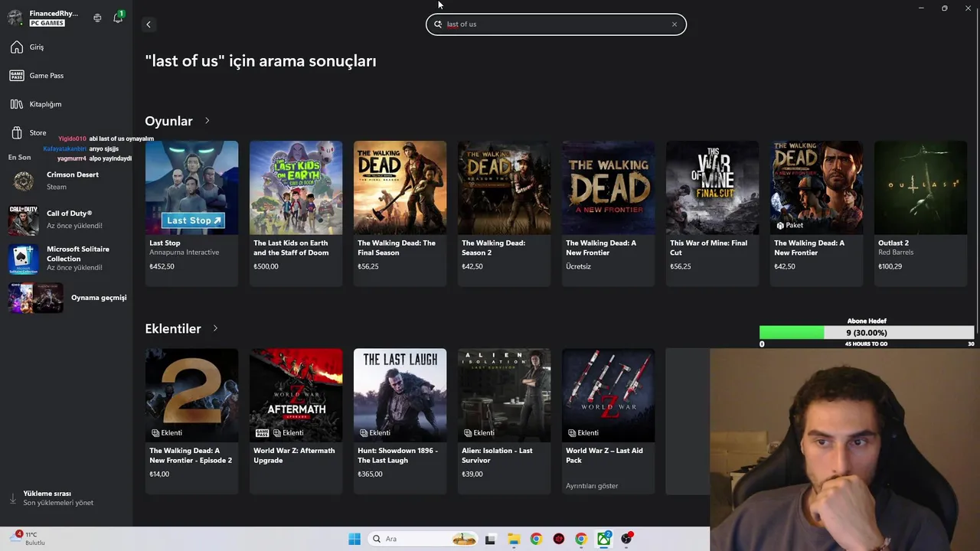Open The Walking Dead: Season 2 cover
This screenshot has width=980, height=551.
click(504, 187)
